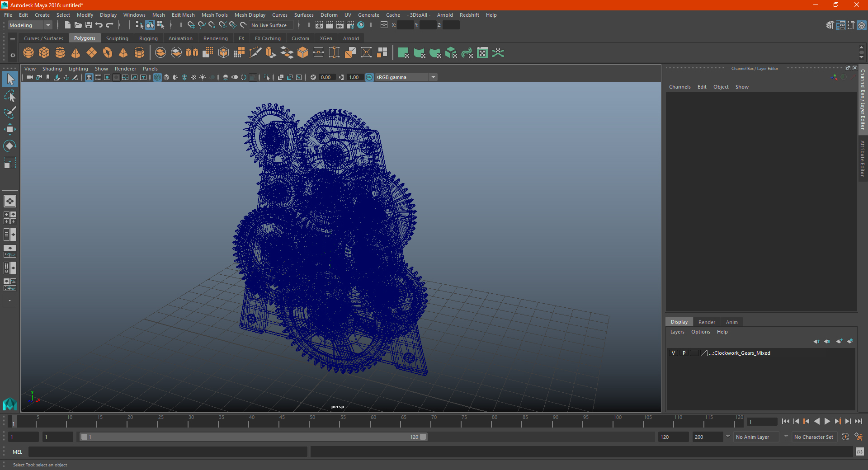Redo the action with the arrow icon

109,25
